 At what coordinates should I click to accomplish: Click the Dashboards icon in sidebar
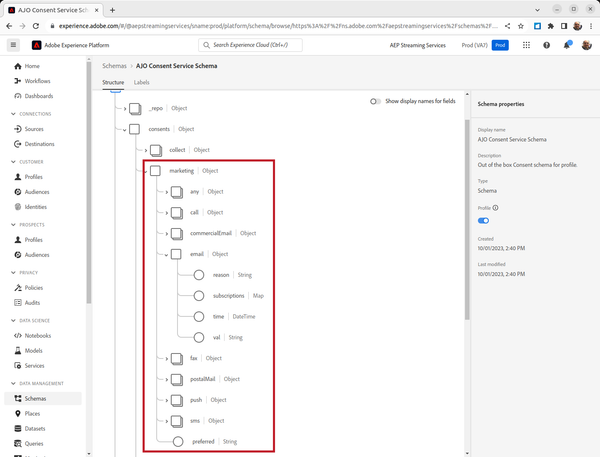tap(18, 96)
